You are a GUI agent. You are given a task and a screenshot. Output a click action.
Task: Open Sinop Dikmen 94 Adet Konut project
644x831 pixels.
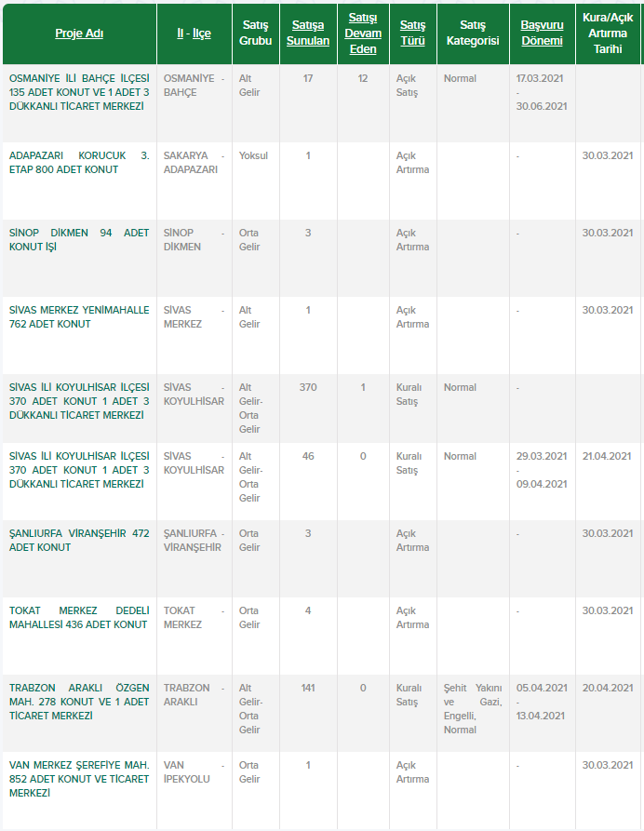(x=78, y=240)
